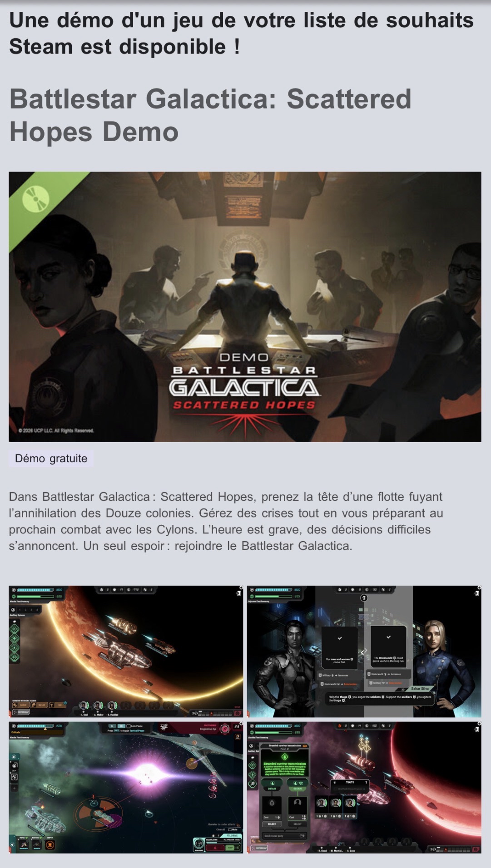
Task: Open the main Battlestar Galactica demo banner image
Action: click(245, 306)
